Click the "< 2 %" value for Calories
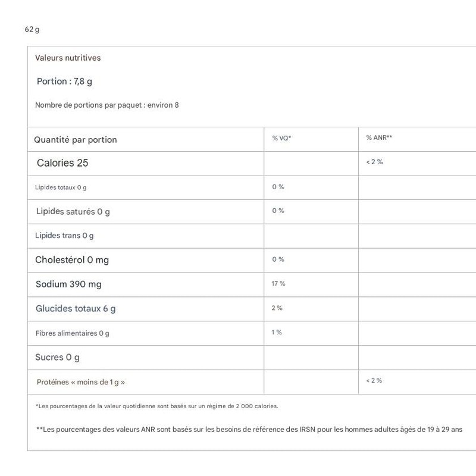476x476 pixels. [x=374, y=162]
